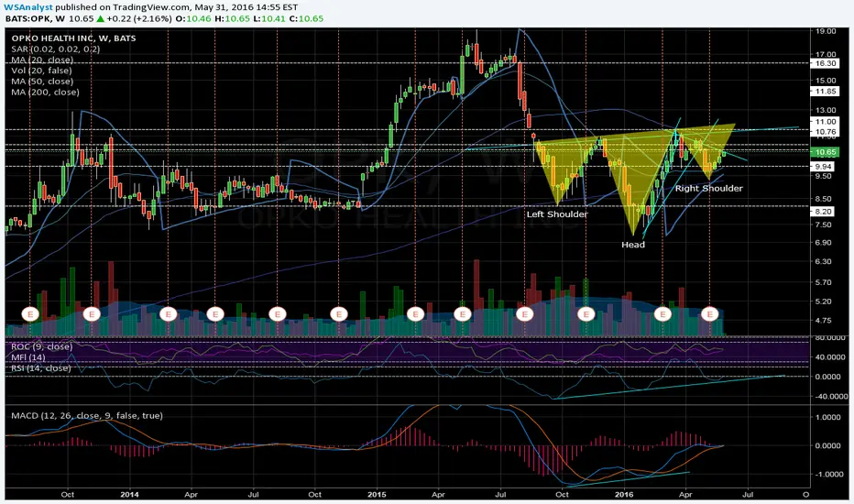Click the 2016 time axis label
The height and width of the screenshot is (504, 854).
624,495
